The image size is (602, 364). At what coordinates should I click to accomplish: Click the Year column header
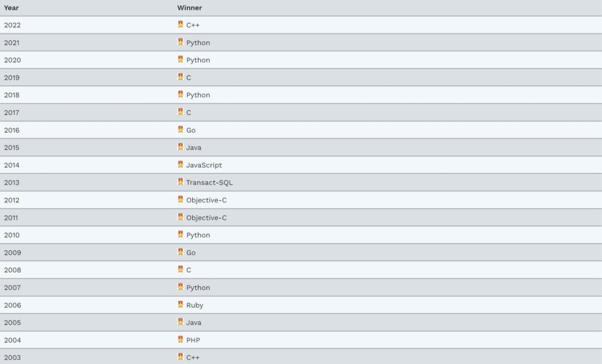coord(12,8)
